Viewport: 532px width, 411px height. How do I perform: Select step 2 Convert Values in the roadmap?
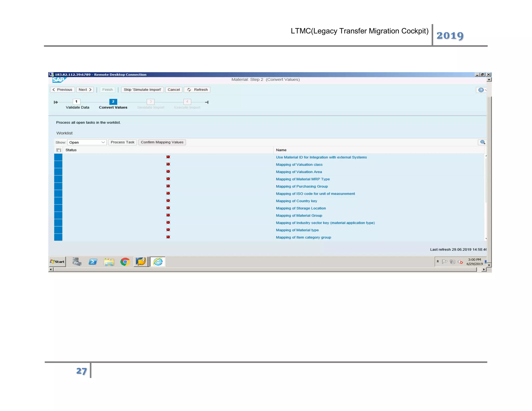click(113, 102)
